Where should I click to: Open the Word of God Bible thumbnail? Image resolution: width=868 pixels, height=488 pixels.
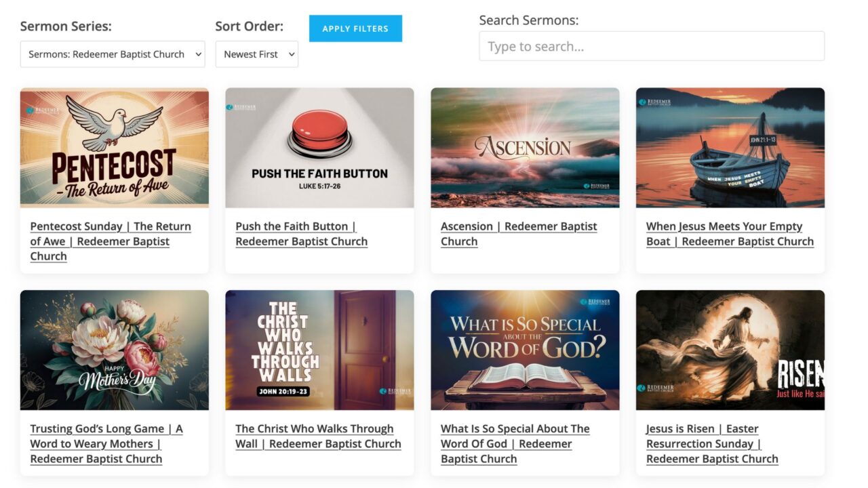[525, 350]
